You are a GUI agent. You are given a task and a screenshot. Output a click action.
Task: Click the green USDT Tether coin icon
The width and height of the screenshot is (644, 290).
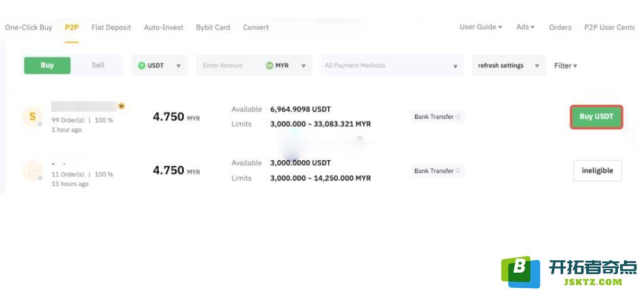[142, 66]
